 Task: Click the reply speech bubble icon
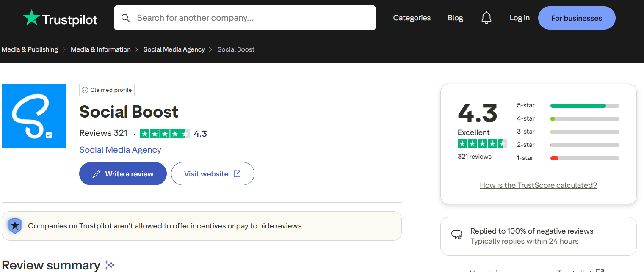click(x=456, y=235)
